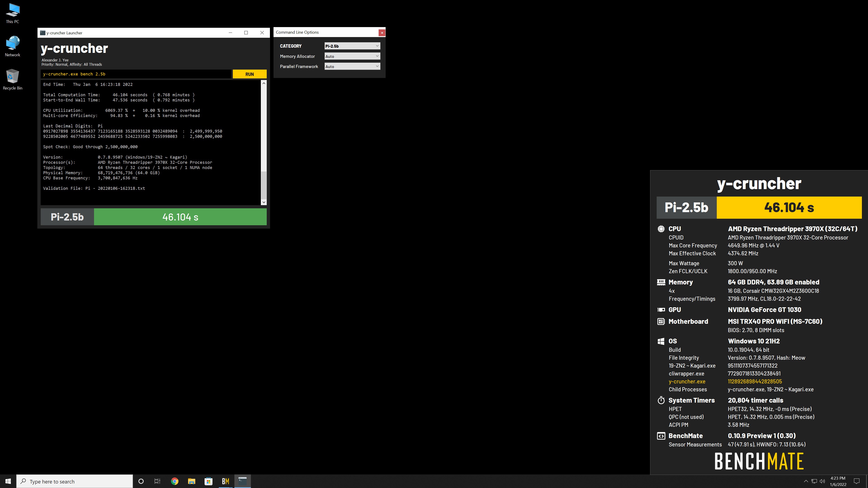This screenshot has width=868, height=488.
Task: Click the System Timers stopwatch icon
Action: pos(661,400)
